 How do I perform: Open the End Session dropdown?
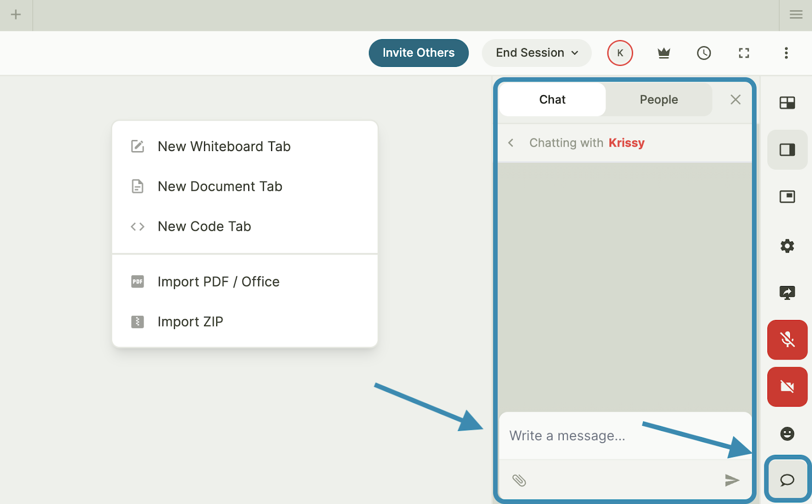point(536,53)
